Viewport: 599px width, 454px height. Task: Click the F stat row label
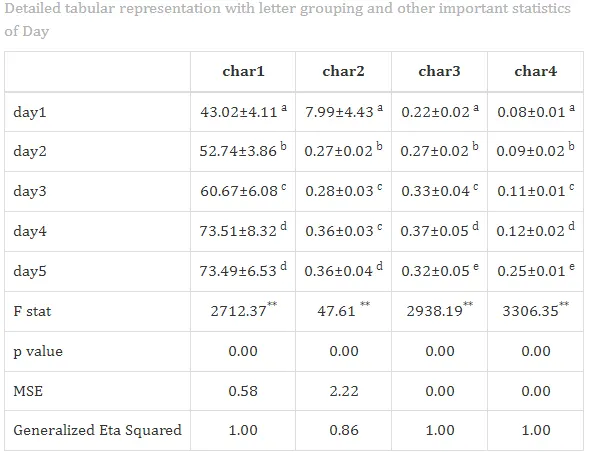32,311
